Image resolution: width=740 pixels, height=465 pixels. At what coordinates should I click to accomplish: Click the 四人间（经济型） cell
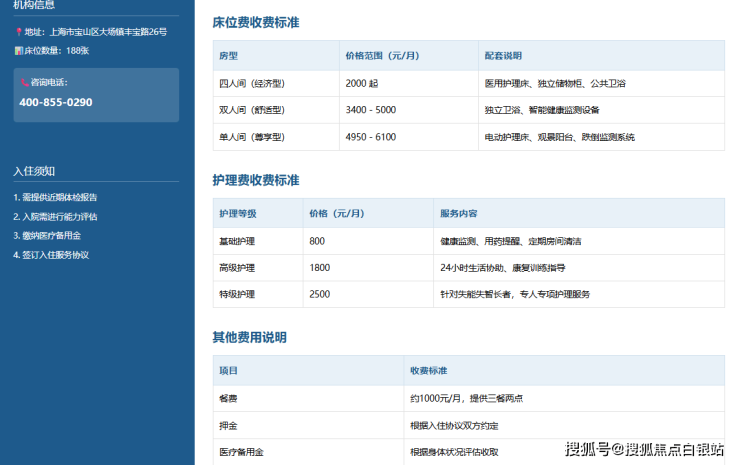click(x=276, y=84)
